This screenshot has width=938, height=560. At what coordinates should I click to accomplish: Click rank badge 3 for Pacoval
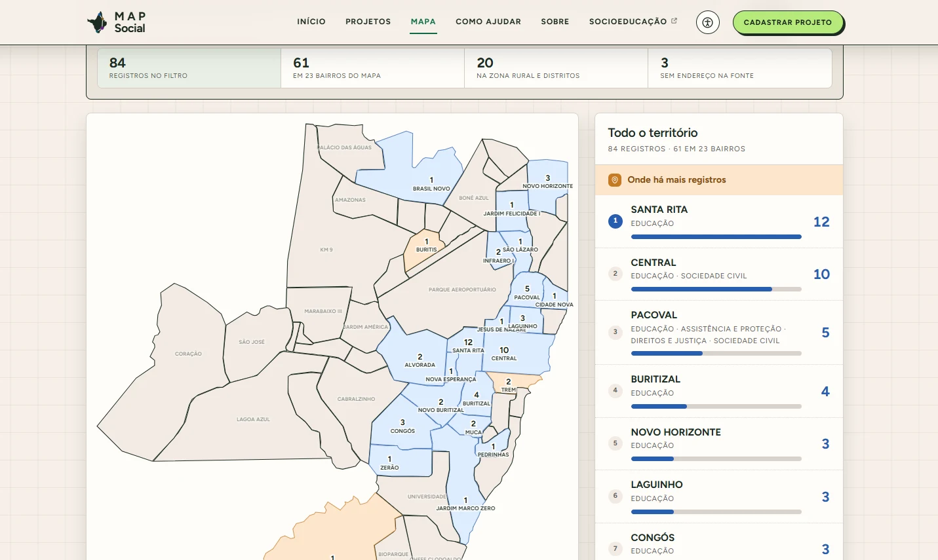pyautogui.click(x=615, y=332)
